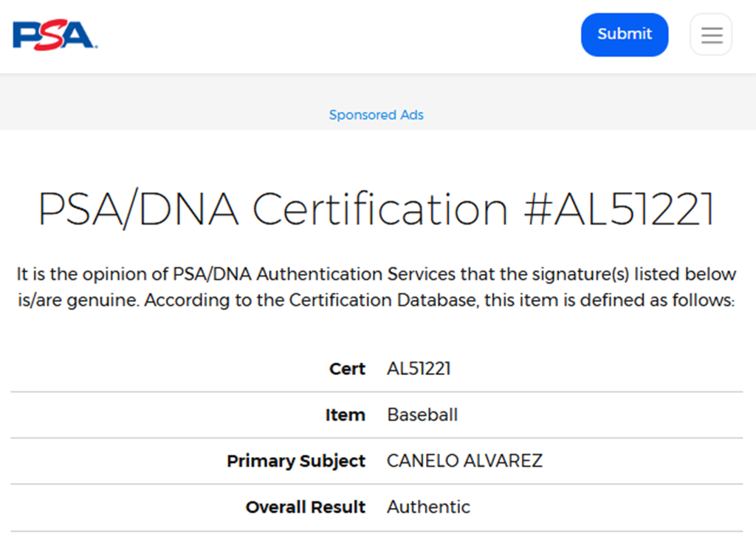Click the Sponsored Ads link
The image size is (756, 539).
[x=376, y=115]
